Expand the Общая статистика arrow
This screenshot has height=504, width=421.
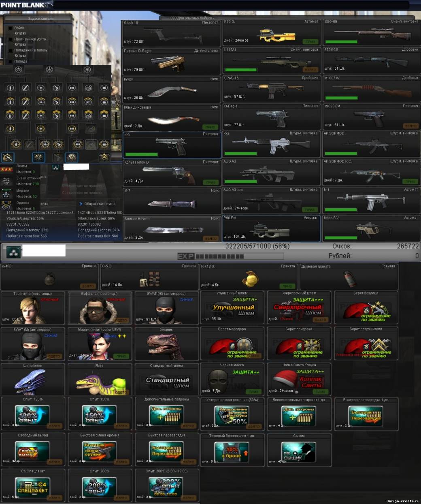click(81, 204)
